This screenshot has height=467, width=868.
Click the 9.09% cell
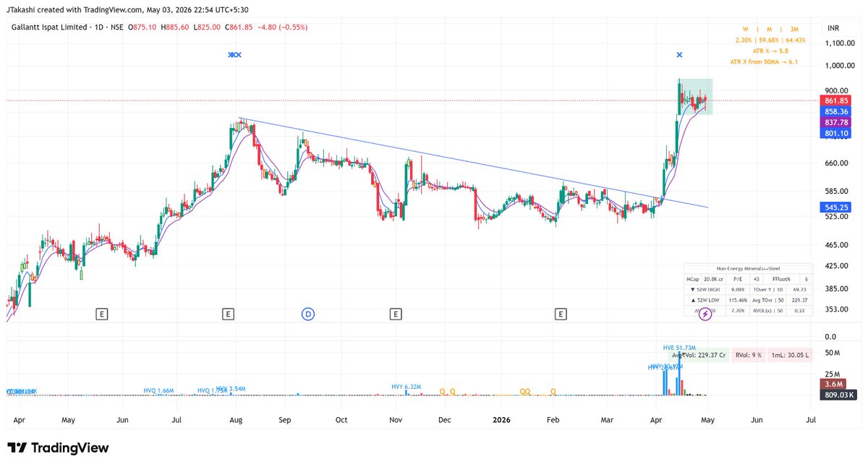tap(738, 290)
